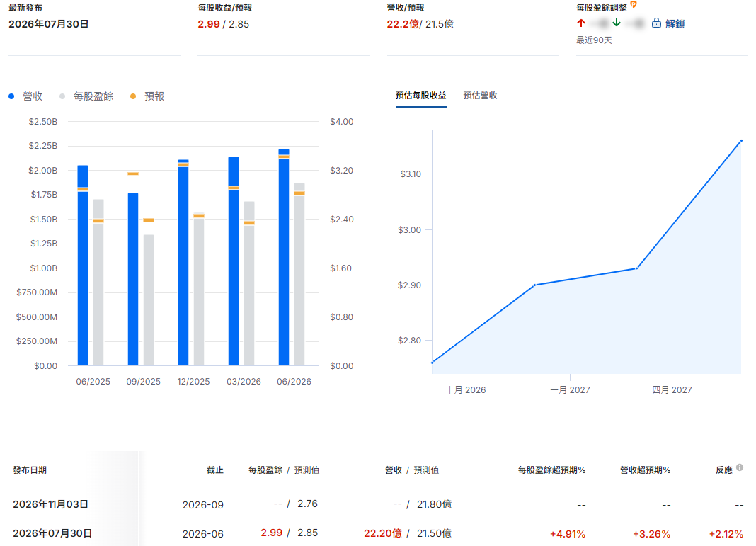Click the 反應 column header
This screenshot has width=756, height=546.
(723, 470)
